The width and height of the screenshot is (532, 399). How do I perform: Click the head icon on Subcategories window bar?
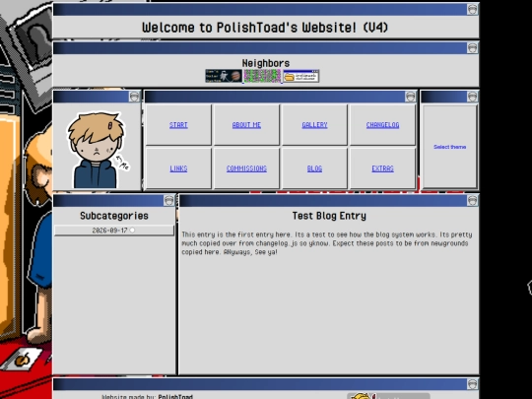coord(169,201)
